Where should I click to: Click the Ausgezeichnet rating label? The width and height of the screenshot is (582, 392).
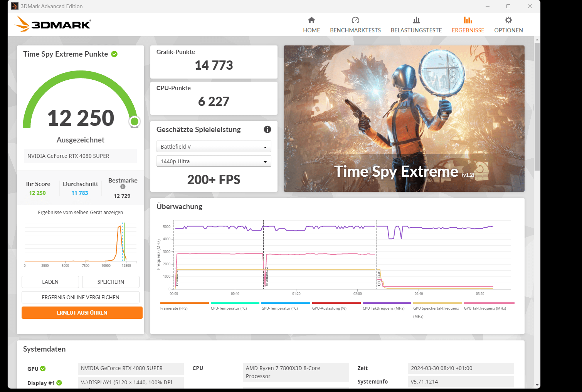[81, 140]
